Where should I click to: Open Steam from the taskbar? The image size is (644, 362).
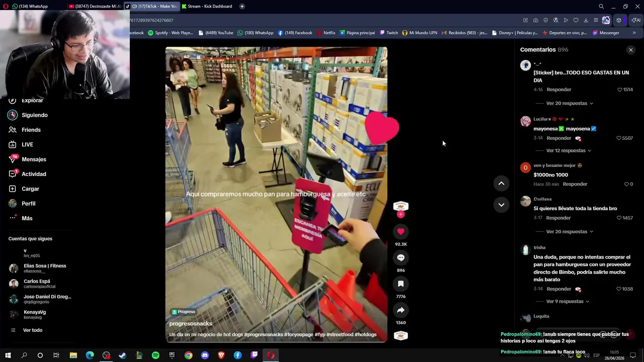click(x=122, y=355)
